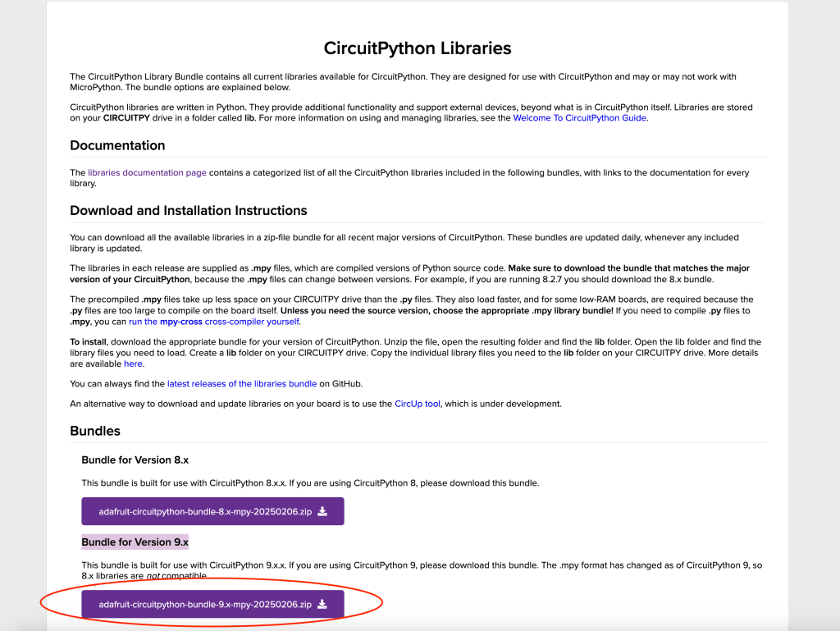This screenshot has width=840, height=631.
Task: Follow the CircUp tool link
Action: (x=418, y=404)
